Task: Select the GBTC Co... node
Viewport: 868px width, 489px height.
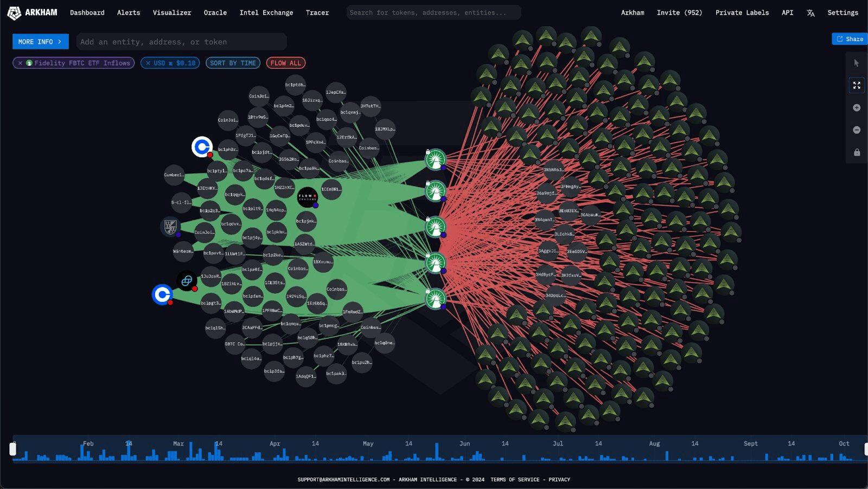Action: point(235,344)
